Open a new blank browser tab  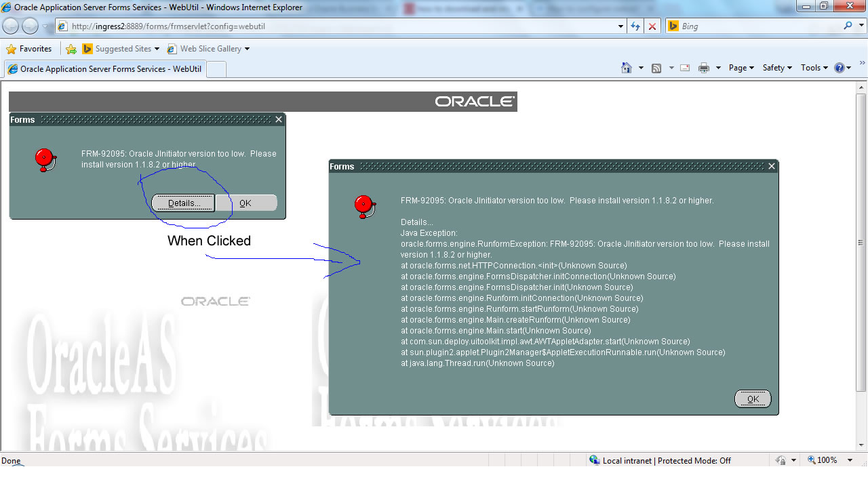(216, 69)
